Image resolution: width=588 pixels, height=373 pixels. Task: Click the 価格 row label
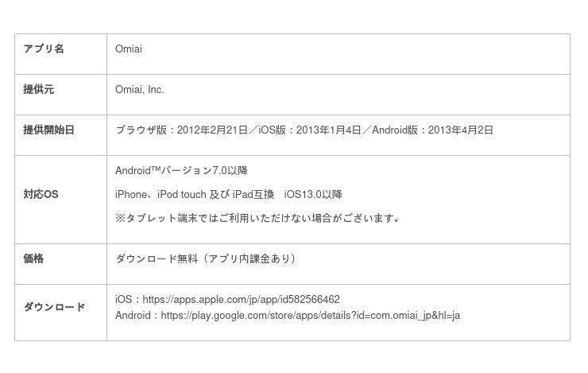[33, 259]
